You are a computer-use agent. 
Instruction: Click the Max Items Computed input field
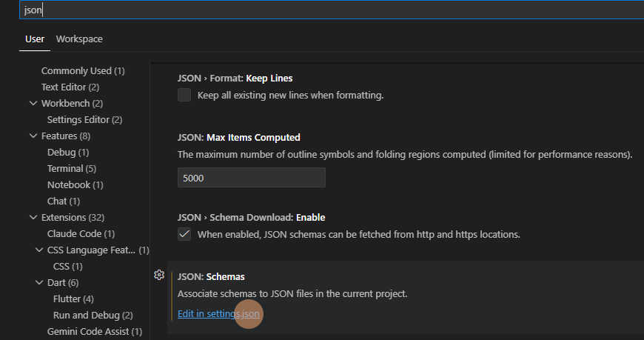251,178
